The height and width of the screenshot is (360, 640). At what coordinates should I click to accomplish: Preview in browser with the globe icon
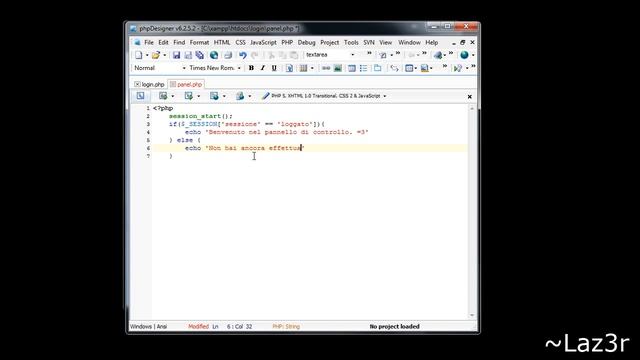[x=214, y=55]
